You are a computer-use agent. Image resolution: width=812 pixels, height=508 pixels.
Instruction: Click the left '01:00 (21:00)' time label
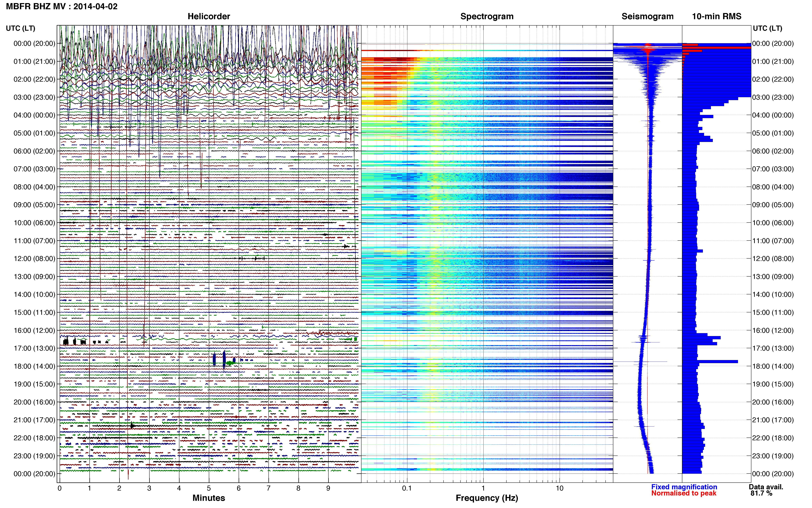(x=34, y=62)
